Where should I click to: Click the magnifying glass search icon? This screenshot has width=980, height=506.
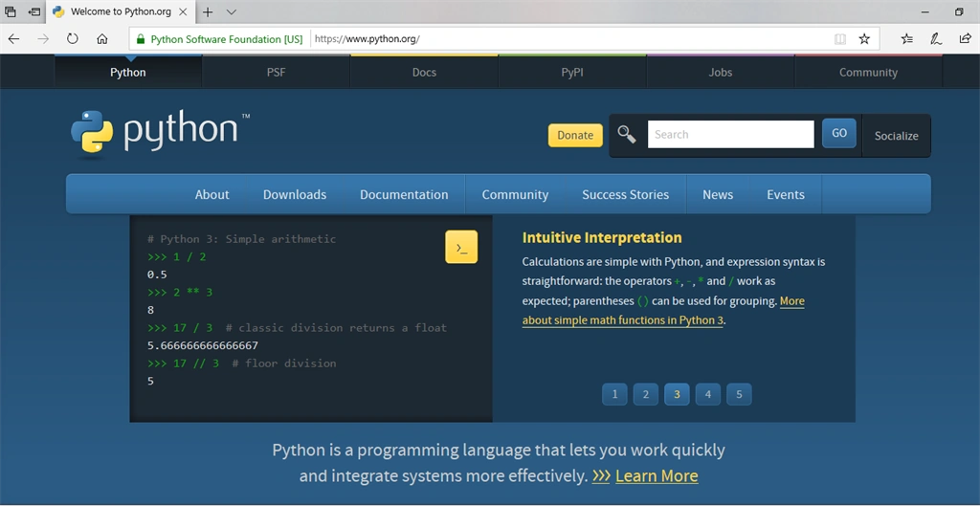tap(627, 134)
